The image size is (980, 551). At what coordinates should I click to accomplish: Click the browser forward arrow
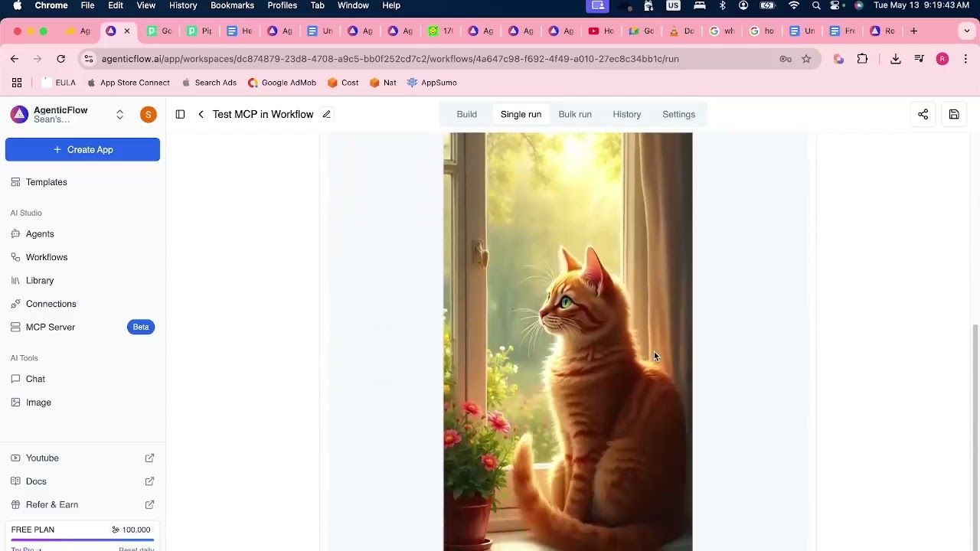point(37,59)
